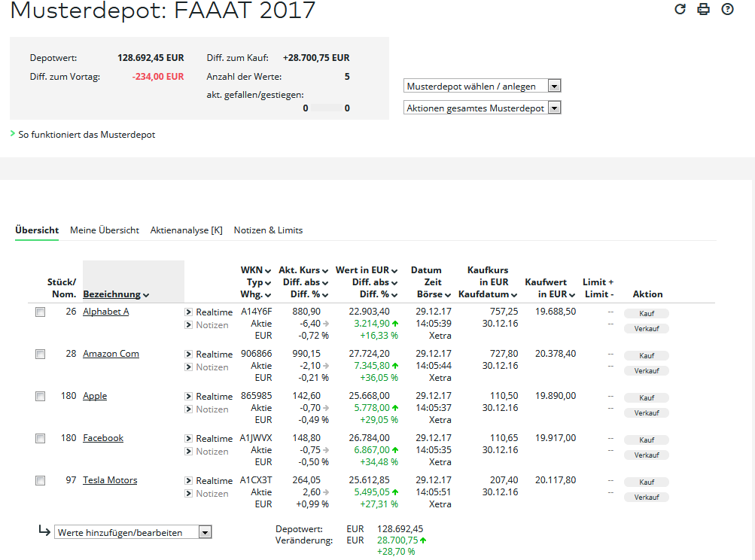Viewport: 755px width, 560px height.
Task: Click Notizen arrow icon for Amazon Com
Action: (189, 367)
